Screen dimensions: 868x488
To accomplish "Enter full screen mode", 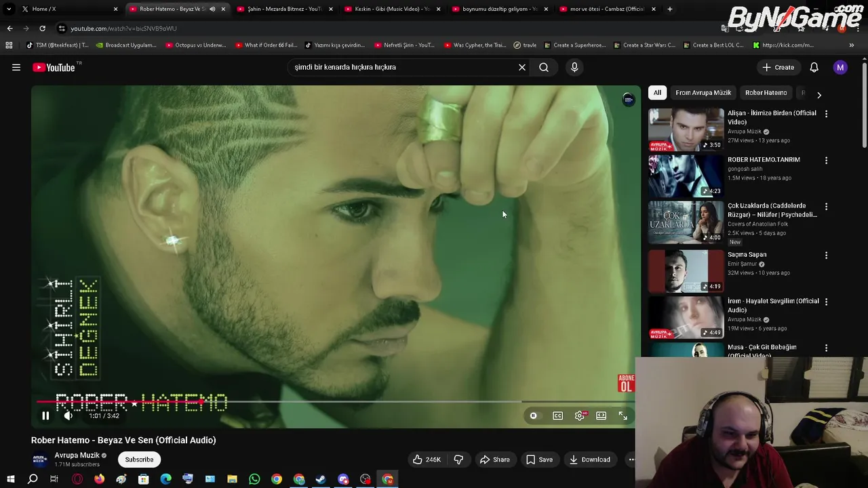I will [x=623, y=415].
